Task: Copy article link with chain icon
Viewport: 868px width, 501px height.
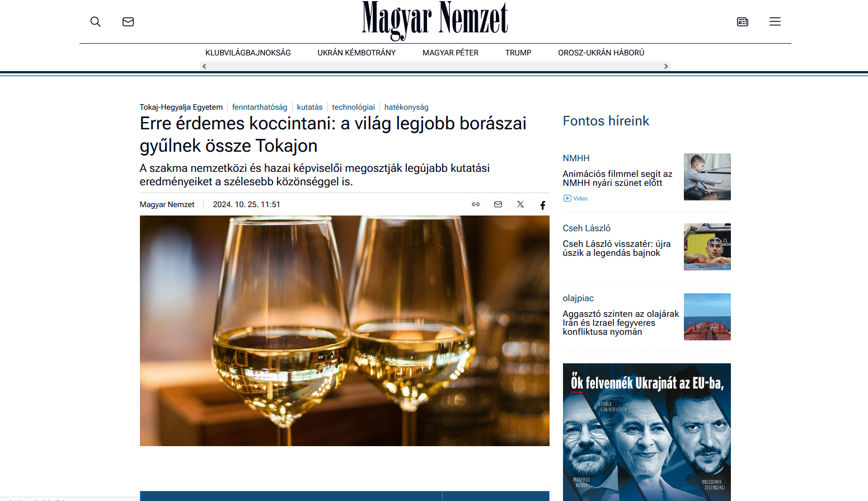Action: point(476,204)
